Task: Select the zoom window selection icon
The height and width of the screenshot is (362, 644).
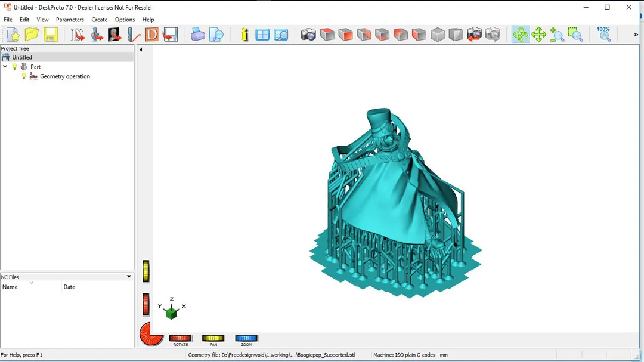Action: 575,35
